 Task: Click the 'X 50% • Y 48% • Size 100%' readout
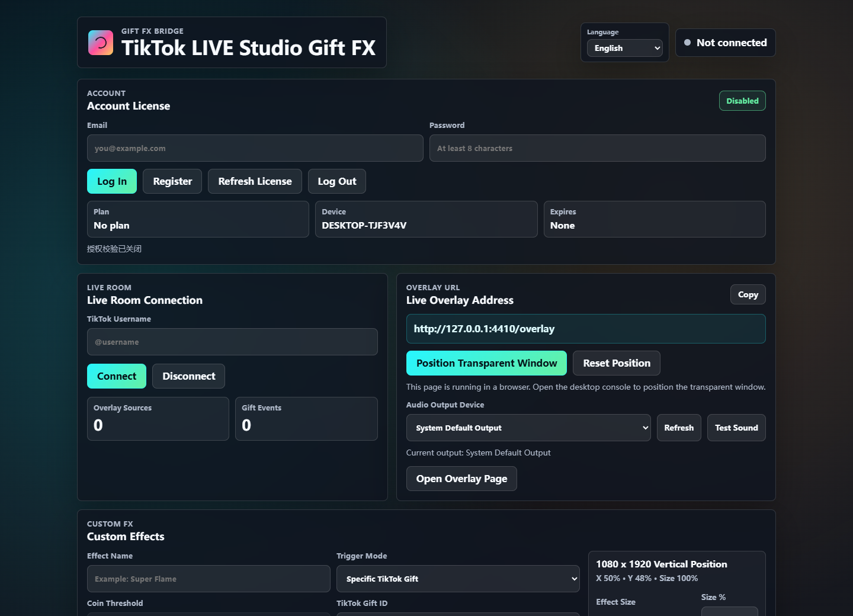click(647, 578)
